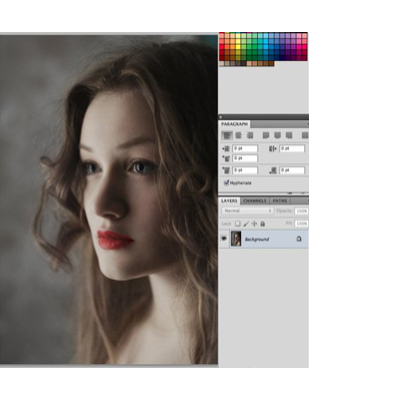
Task: Click the Opacity label in Layers panel
Action: pyautogui.click(x=284, y=211)
